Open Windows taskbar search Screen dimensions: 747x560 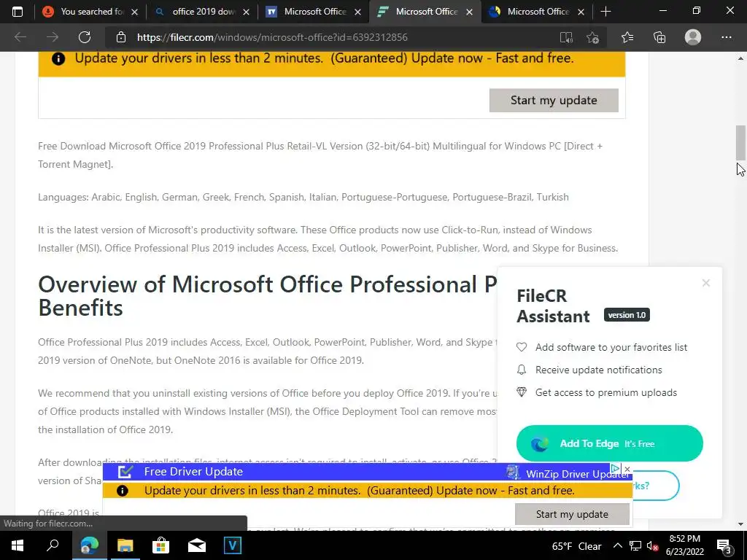tap(53, 545)
